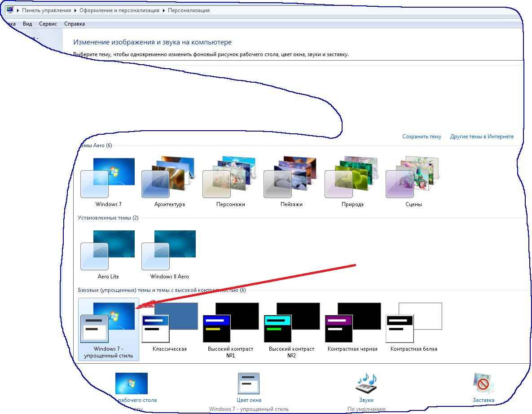Click the control panel icon in address bar
Image resolution: width=532 pixels, height=414 pixels.
coord(10,10)
